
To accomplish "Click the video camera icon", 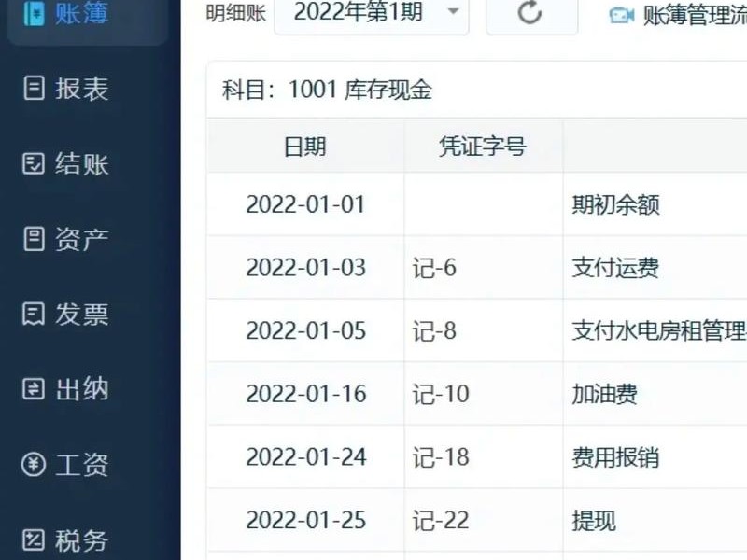I will [x=622, y=16].
